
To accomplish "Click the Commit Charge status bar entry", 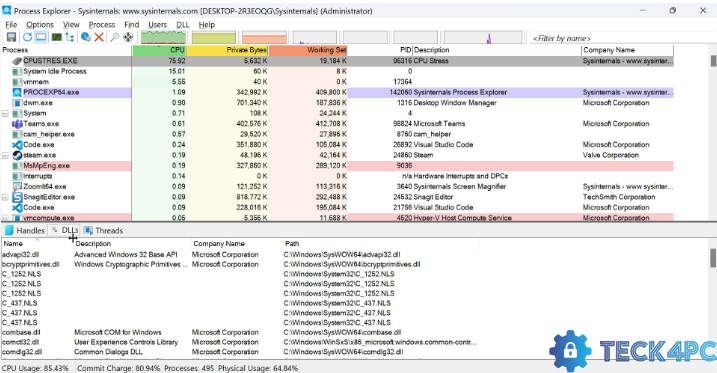I will tap(118, 368).
